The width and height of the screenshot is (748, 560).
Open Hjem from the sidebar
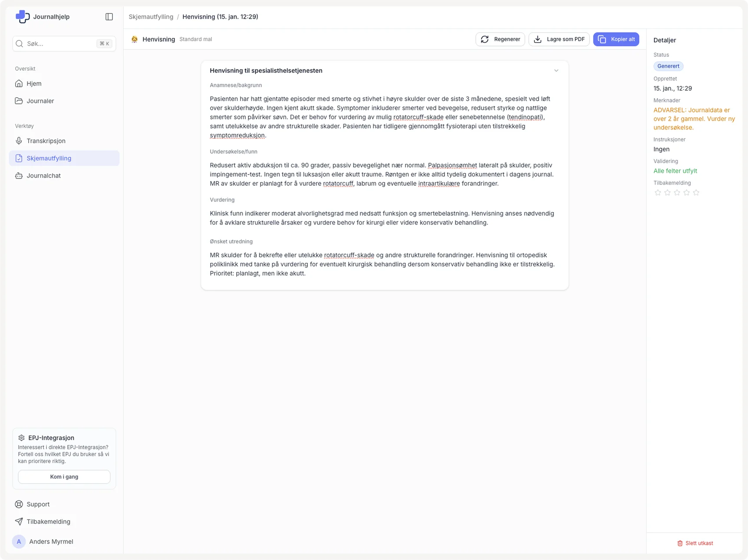pos(34,83)
